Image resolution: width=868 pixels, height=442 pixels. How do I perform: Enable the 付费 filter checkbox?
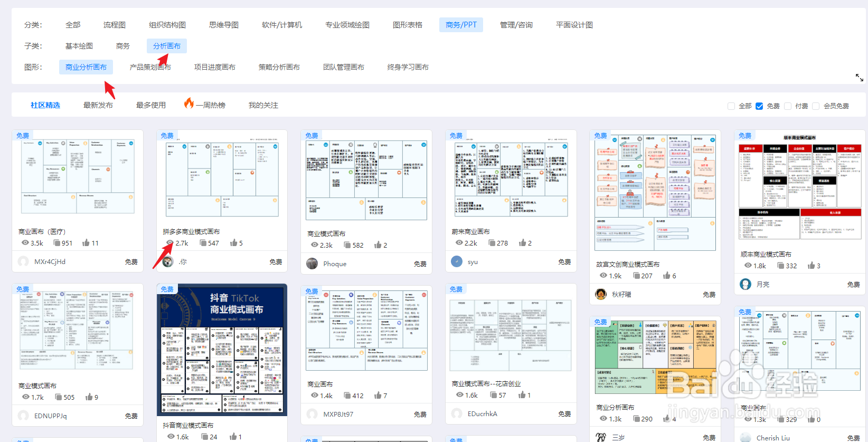[788, 106]
